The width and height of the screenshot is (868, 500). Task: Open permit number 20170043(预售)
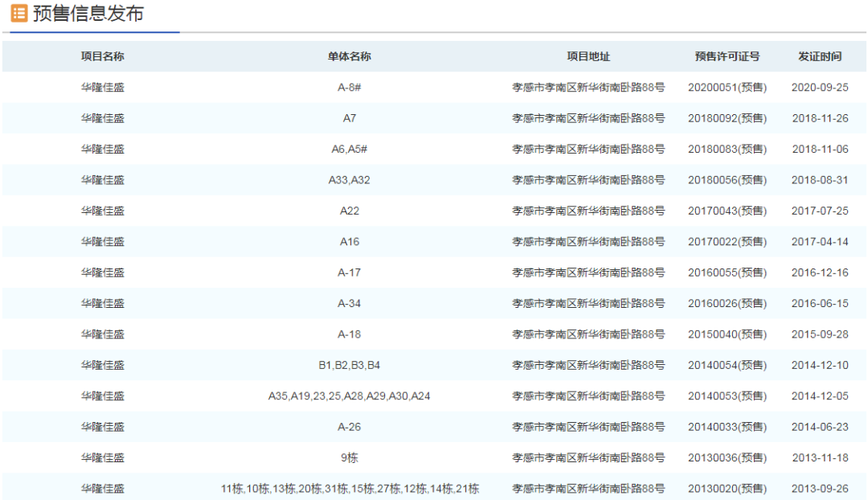[x=727, y=211]
